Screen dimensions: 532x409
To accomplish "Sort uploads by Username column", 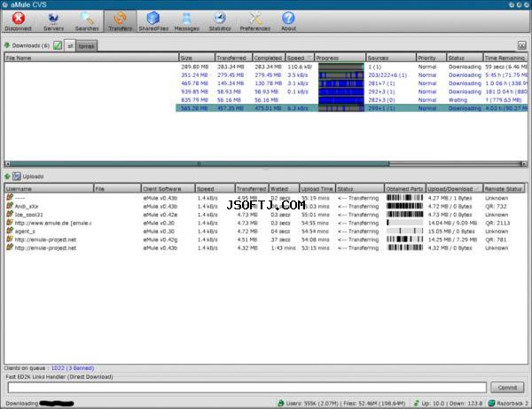I will [x=49, y=188].
